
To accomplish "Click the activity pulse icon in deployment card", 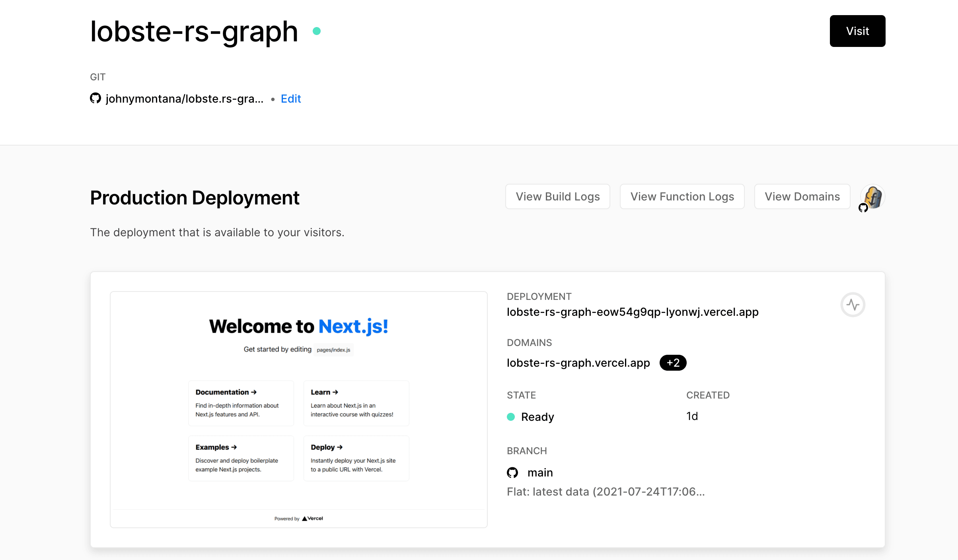I will (x=853, y=305).
